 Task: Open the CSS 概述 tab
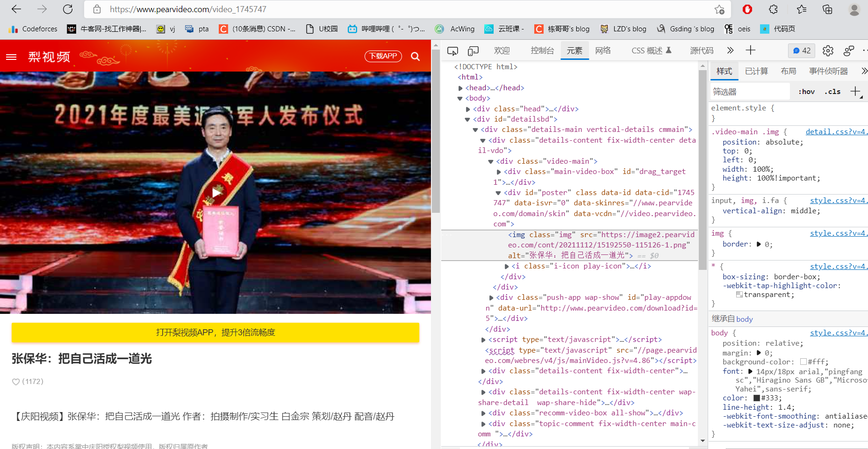pyautogui.click(x=651, y=51)
